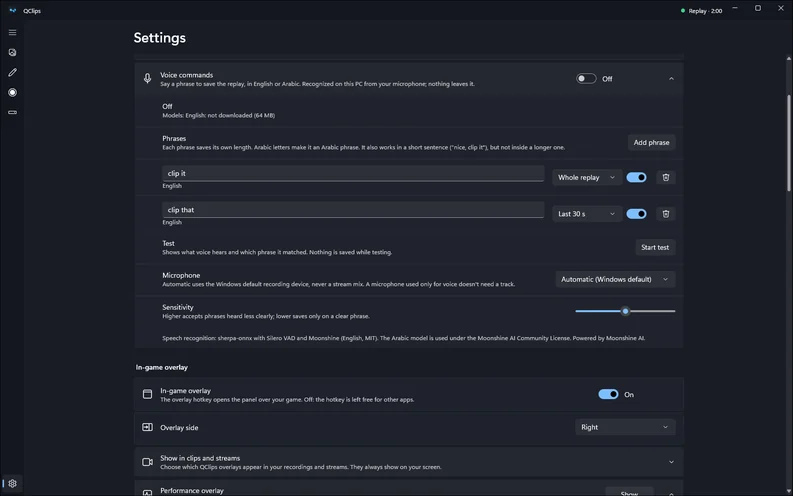Open the settings gear in sidebar

12,483
